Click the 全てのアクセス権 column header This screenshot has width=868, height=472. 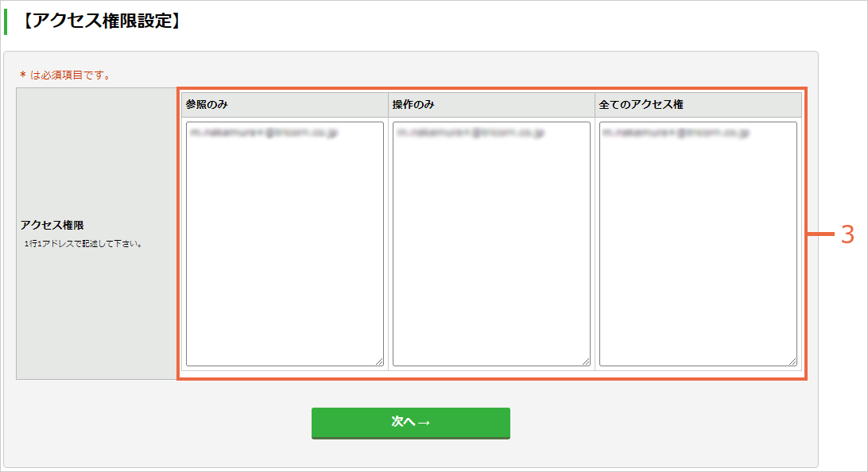[698, 105]
